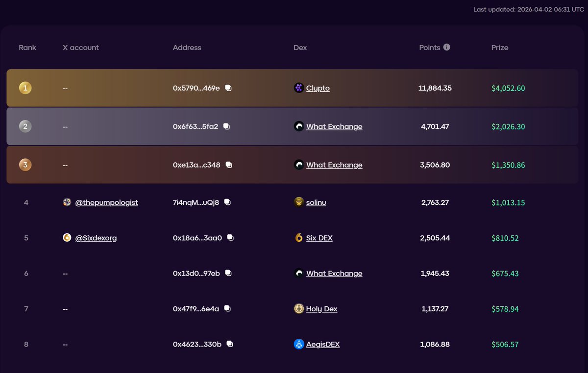Image resolution: width=588 pixels, height=373 pixels.
Task: Copy address 0x13d0...97eb
Action: pos(228,274)
